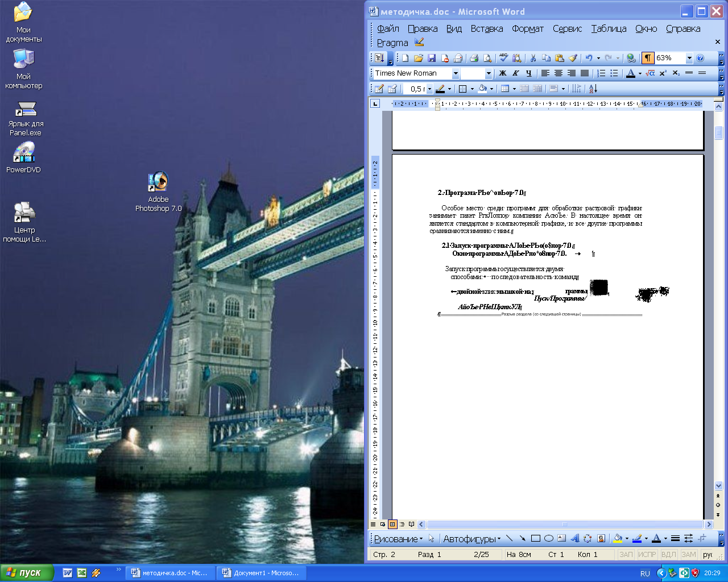Select the Adobe Photoshop 7.0 desktop shortcut

click(x=159, y=192)
